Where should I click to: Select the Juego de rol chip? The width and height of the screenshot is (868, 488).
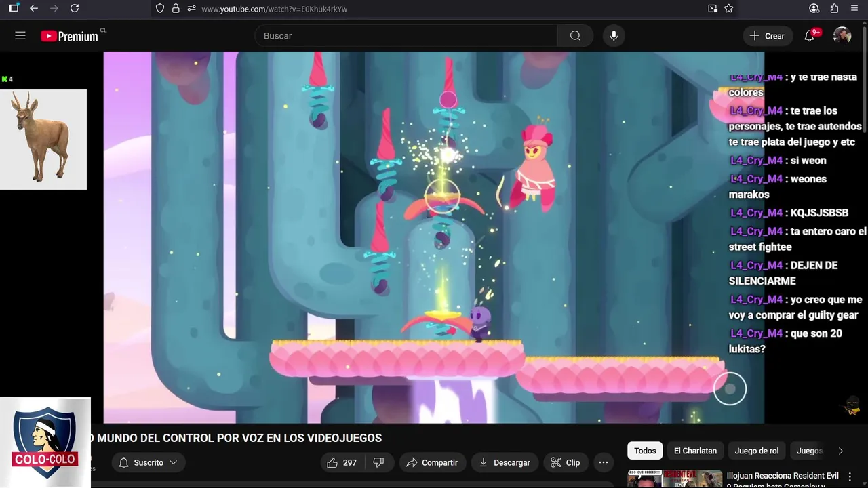756,451
